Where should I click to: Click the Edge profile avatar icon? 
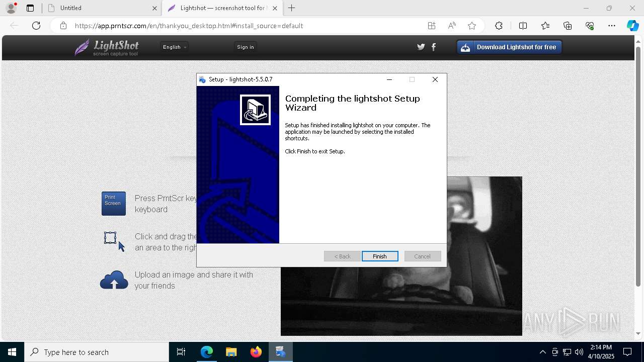(x=11, y=8)
